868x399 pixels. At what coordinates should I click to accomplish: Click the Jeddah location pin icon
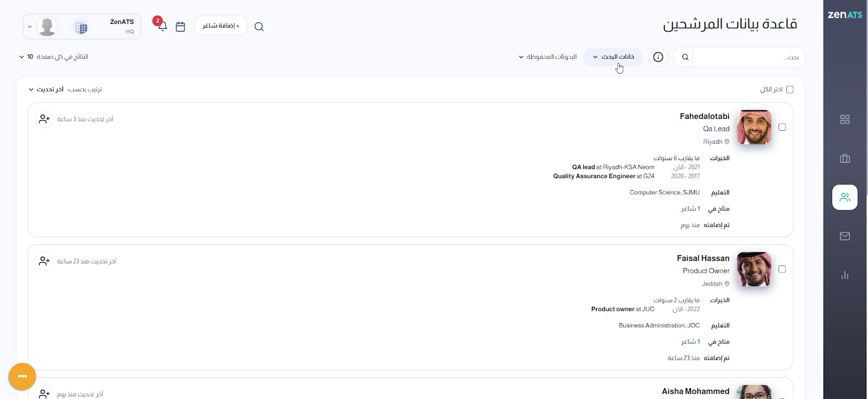pyautogui.click(x=727, y=284)
